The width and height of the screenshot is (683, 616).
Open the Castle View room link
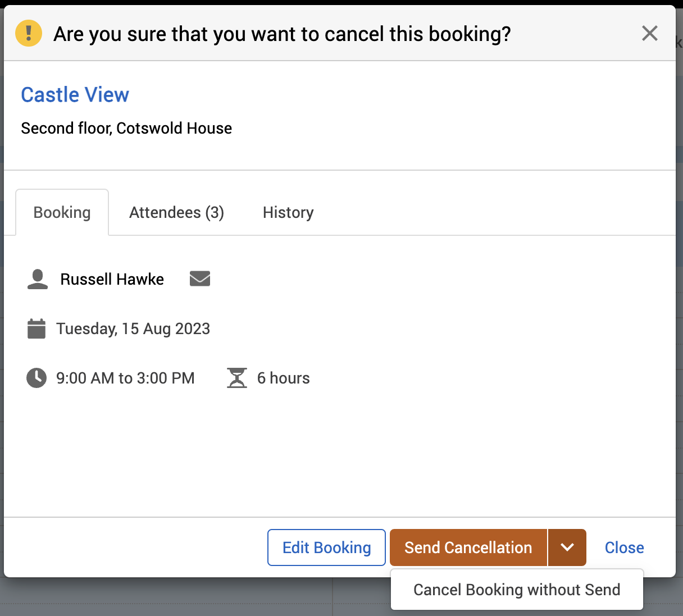75,95
